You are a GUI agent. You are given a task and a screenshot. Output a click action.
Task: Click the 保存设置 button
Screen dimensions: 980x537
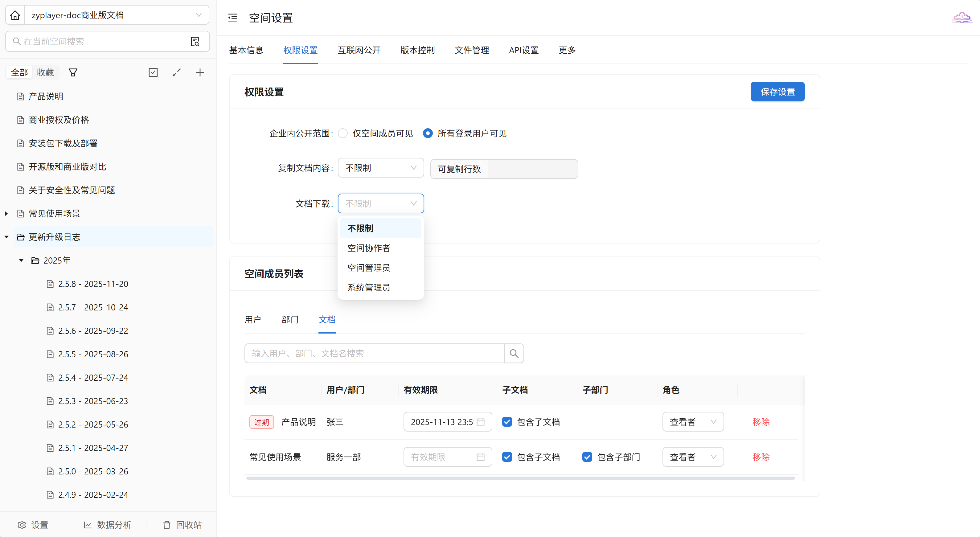(x=777, y=92)
